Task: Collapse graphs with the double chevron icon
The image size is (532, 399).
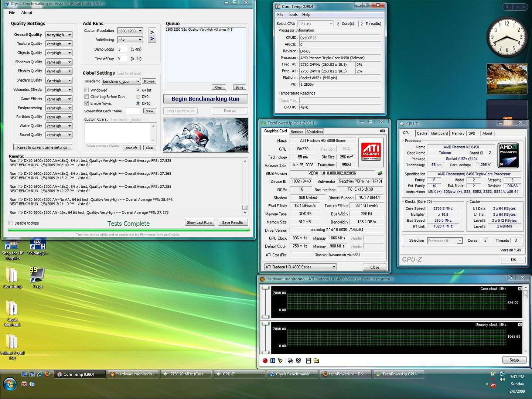Action: tap(298, 361)
